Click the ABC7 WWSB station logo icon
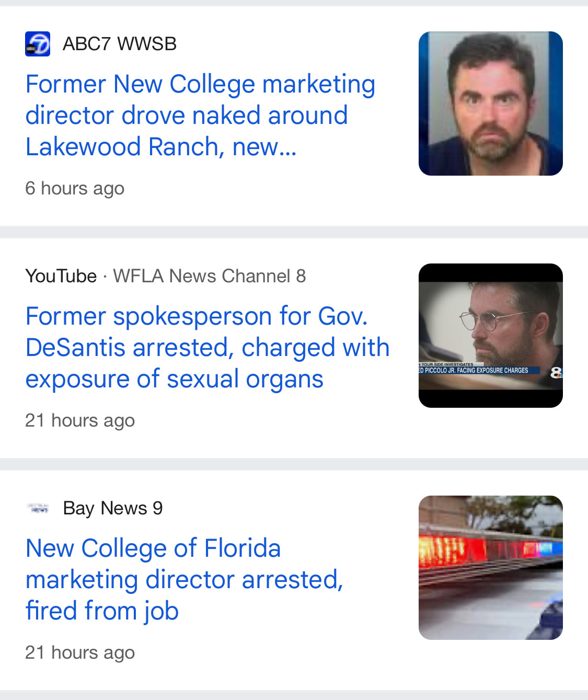Viewport: 588px width, 700px height. (38, 44)
